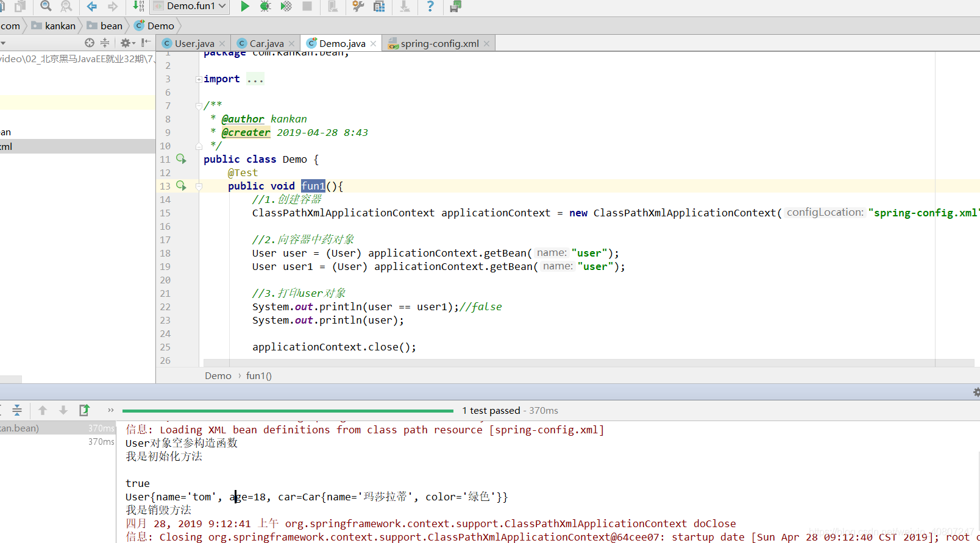Click the fold end marker on line 10
Screen dimensions: 980x543
point(199,146)
